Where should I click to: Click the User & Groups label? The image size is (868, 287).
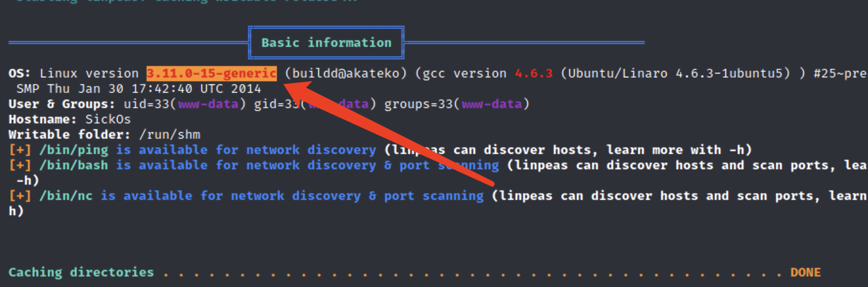click(x=61, y=104)
